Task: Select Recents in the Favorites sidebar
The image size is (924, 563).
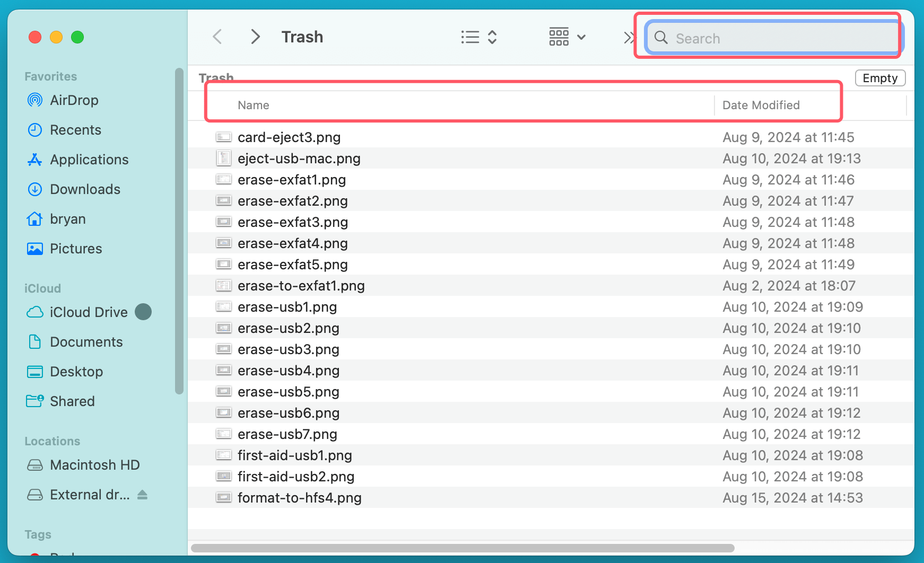Action: (x=75, y=130)
